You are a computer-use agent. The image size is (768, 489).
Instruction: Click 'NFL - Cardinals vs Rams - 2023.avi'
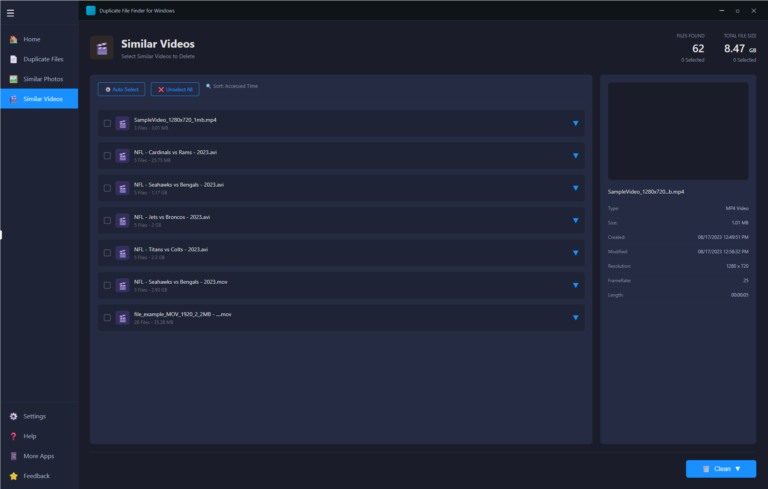(x=175, y=152)
